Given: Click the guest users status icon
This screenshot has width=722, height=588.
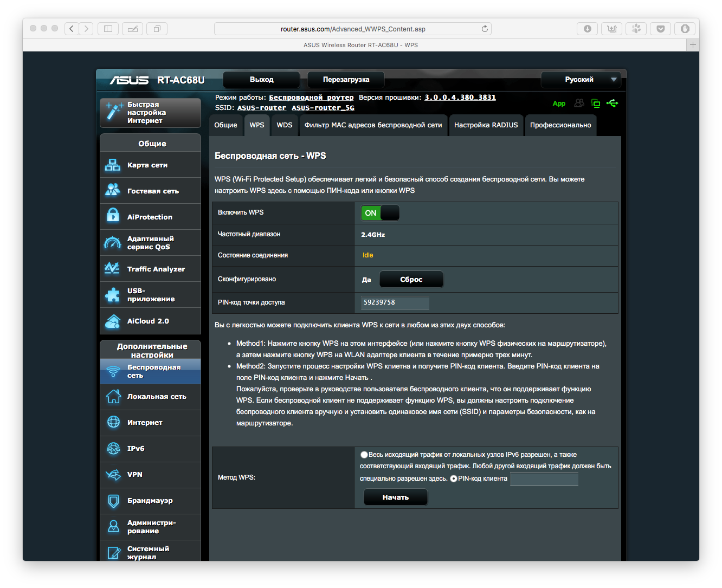Looking at the screenshot, I should point(579,103).
